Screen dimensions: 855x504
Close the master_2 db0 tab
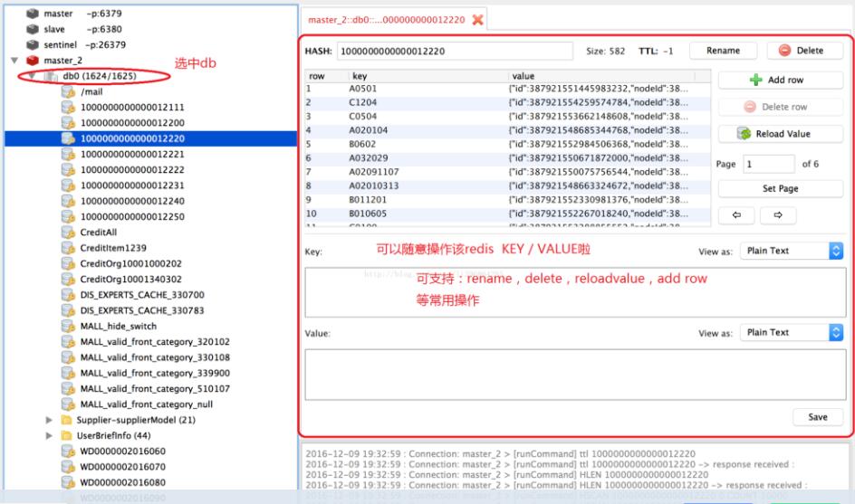(476, 20)
